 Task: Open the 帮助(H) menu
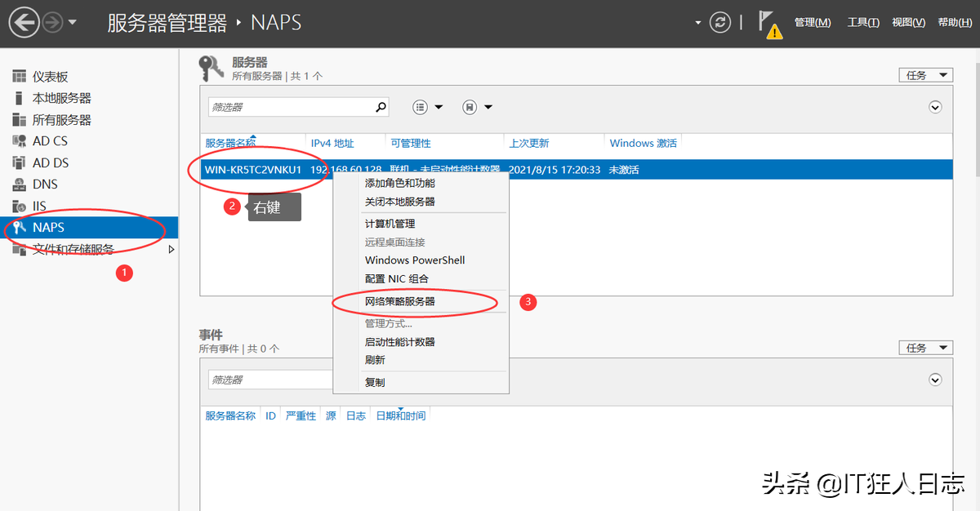point(955,23)
